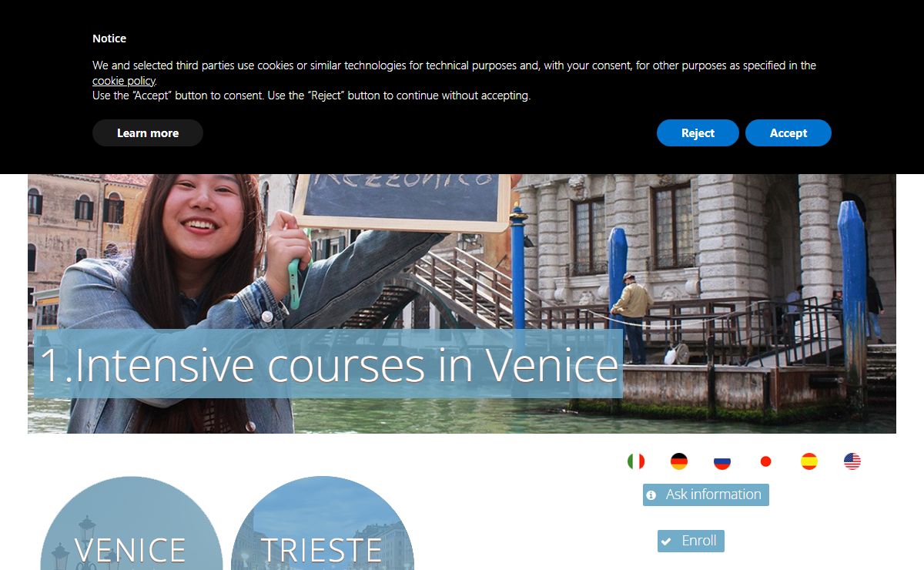Select the German flag language icon
The image size is (924, 570).
point(679,461)
